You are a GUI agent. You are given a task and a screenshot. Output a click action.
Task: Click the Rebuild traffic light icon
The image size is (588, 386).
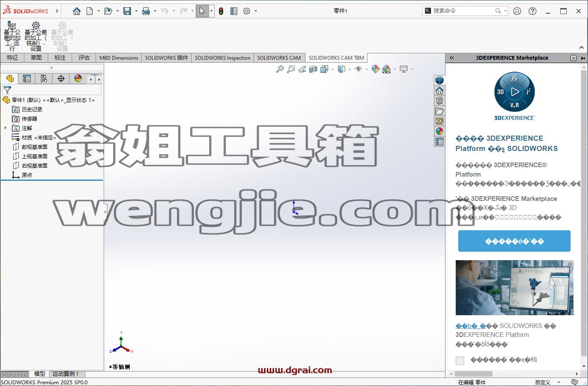221,11
